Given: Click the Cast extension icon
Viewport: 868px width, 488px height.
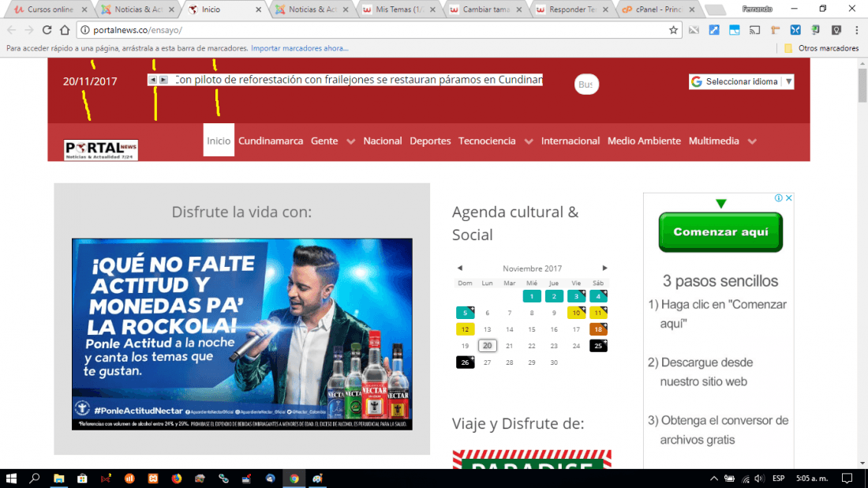Looking at the screenshot, I should click(x=754, y=30).
